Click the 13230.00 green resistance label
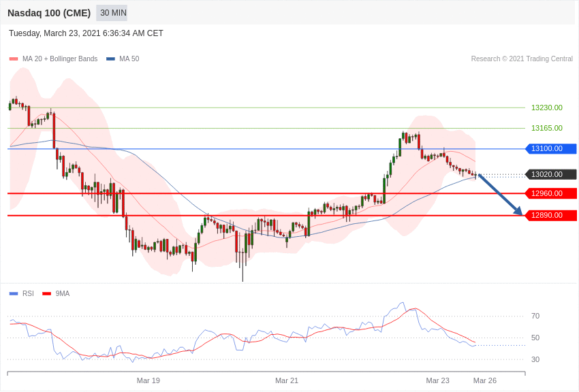 (547, 108)
